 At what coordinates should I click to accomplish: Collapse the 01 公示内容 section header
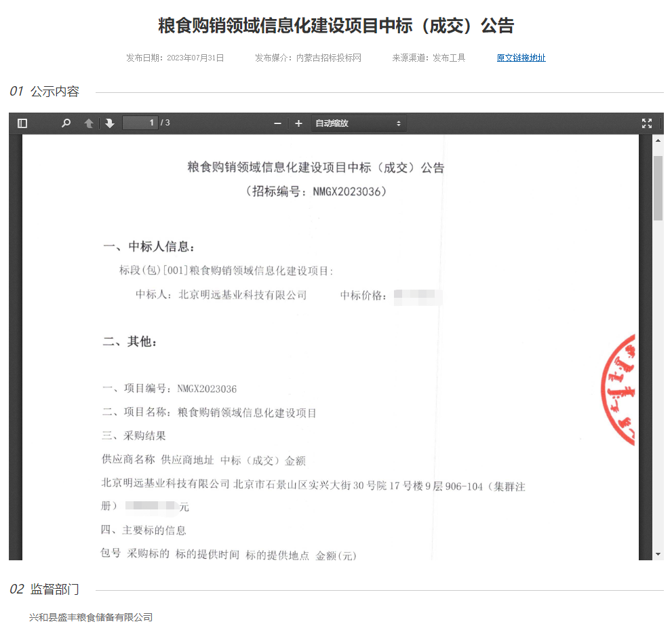pos(44,91)
